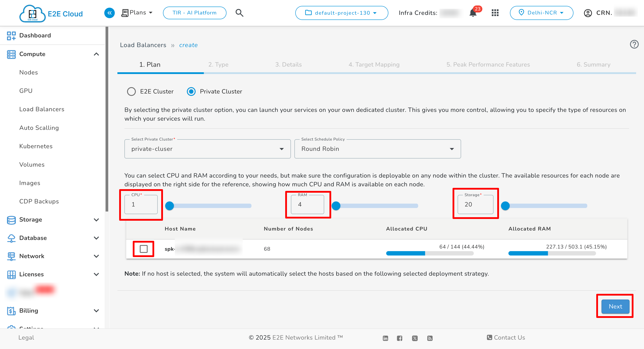This screenshot has height=349, width=644.
Task: Open the apps grid icon
Action: click(x=495, y=13)
